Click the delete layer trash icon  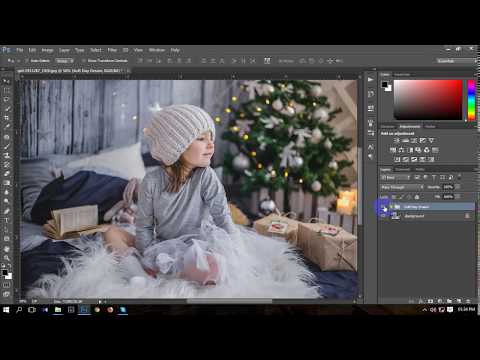(468, 301)
